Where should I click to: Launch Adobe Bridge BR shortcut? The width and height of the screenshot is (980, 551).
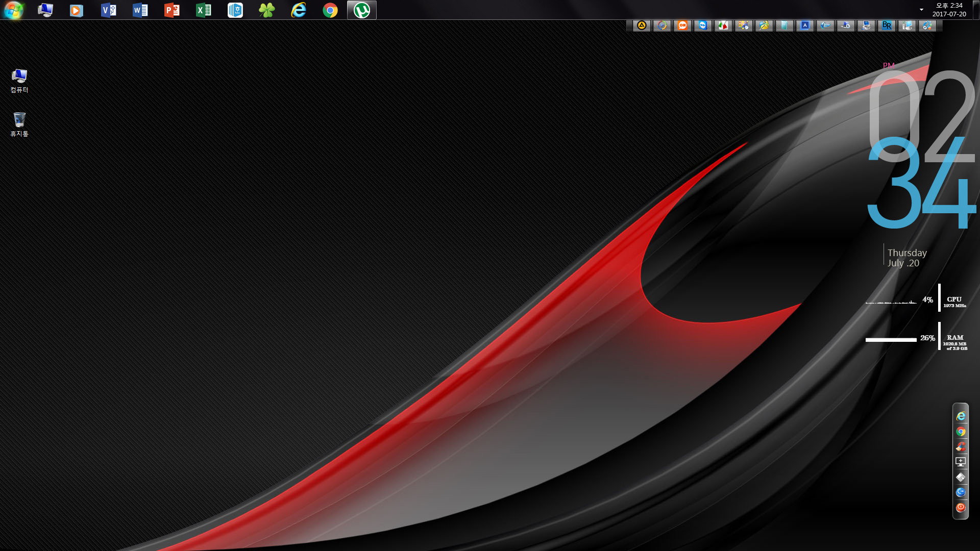[887, 26]
